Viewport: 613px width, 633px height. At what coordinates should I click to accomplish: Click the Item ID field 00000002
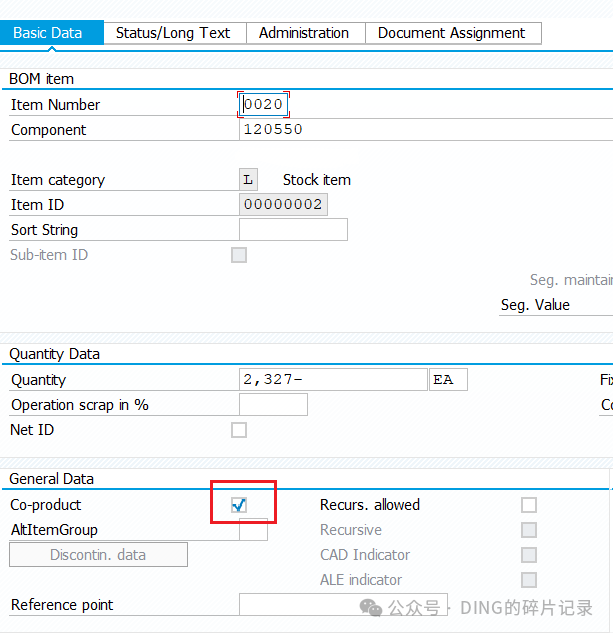(x=283, y=204)
